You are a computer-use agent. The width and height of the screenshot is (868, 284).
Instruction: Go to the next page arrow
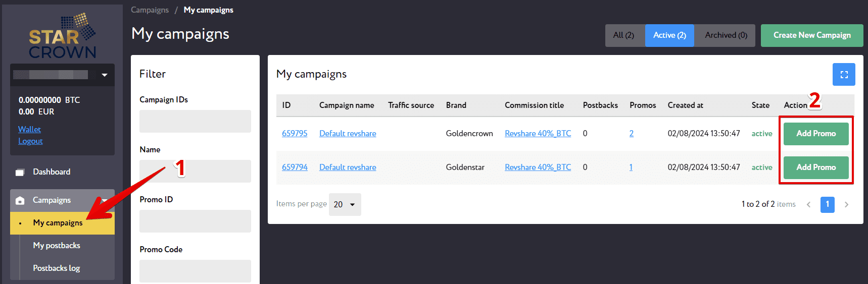(x=846, y=204)
